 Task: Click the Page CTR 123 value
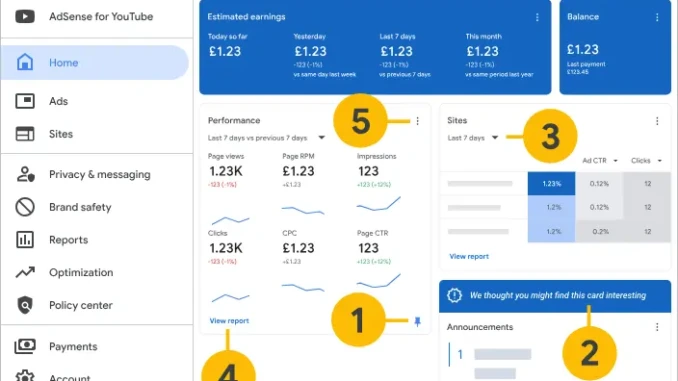(368, 249)
